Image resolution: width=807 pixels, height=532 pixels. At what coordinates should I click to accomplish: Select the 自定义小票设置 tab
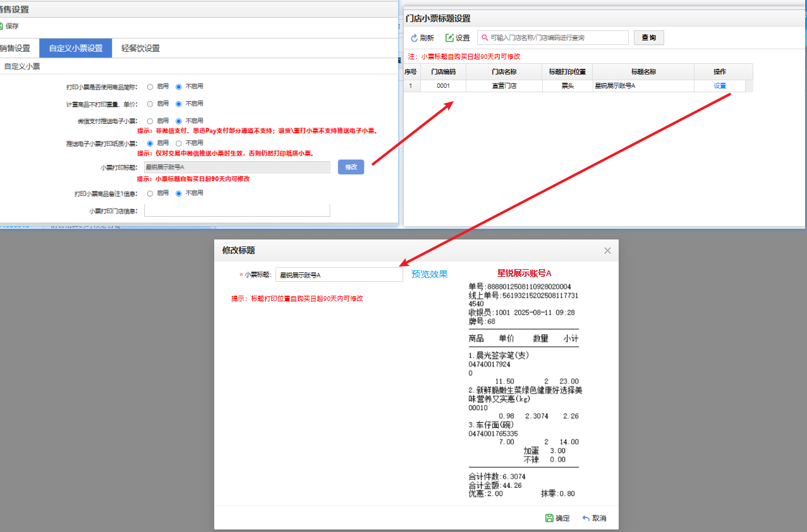pyautogui.click(x=76, y=48)
